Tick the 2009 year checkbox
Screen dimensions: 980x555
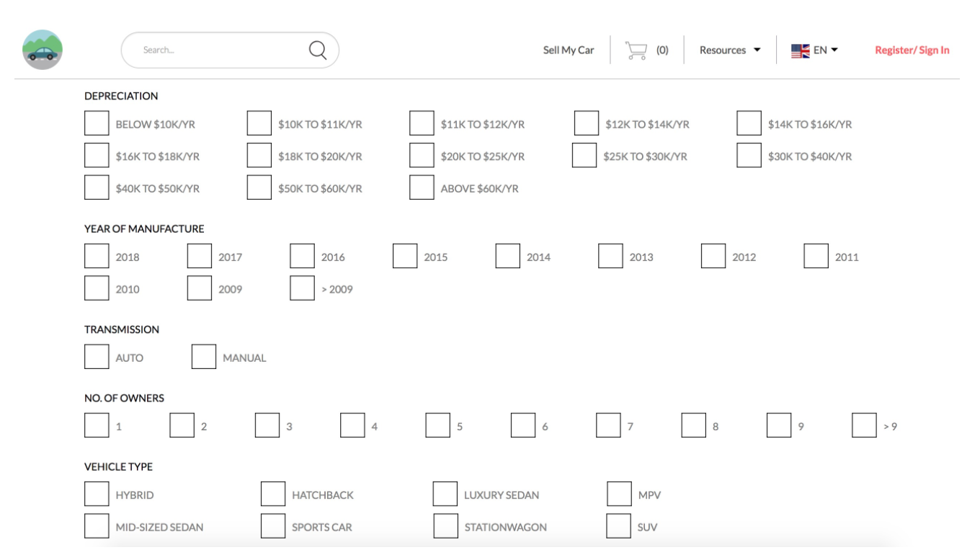[x=200, y=288]
